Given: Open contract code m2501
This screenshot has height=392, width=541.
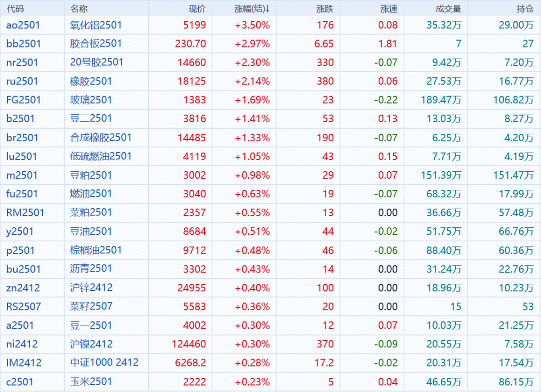Looking at the screenshot, I should coord(22,175).
